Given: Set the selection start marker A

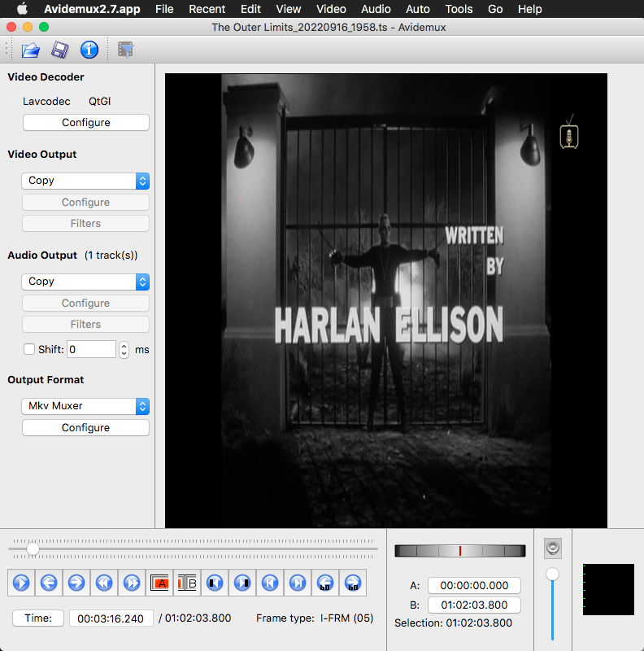Looking at the screenshot, I should [160, 583].
